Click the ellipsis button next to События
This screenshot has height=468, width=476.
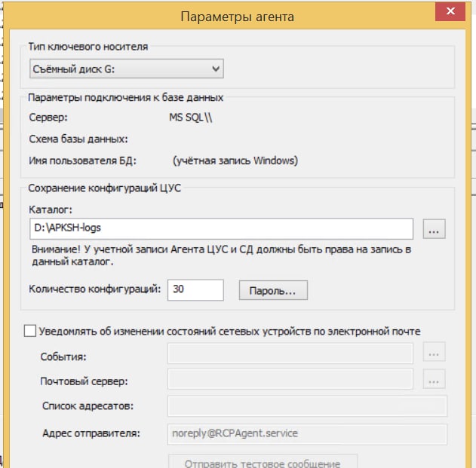pyautogui.click(x=434, y=352)
